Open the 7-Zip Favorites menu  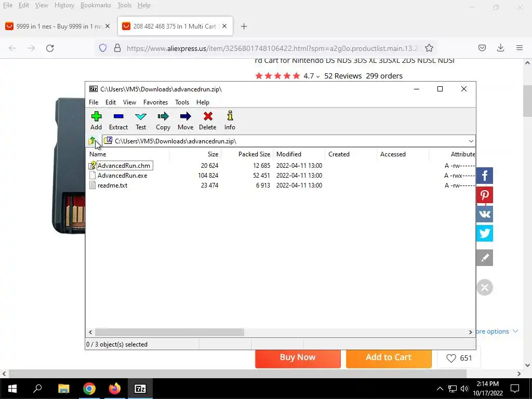(155, 102)
